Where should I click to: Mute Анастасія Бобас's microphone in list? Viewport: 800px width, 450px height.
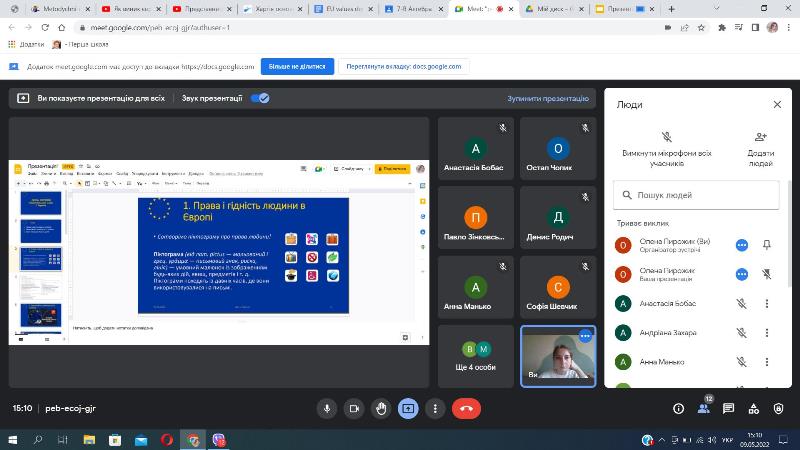(741, 303)
